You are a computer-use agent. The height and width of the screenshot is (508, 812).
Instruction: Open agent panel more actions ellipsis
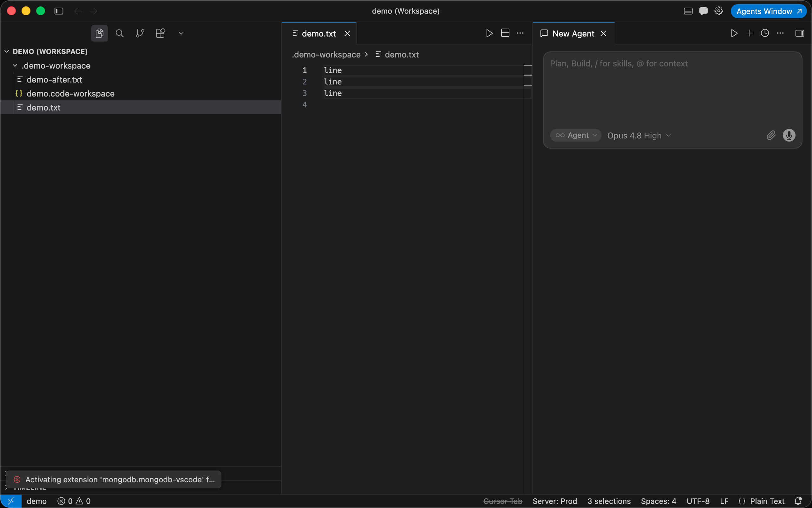click(x=781, y=33)
